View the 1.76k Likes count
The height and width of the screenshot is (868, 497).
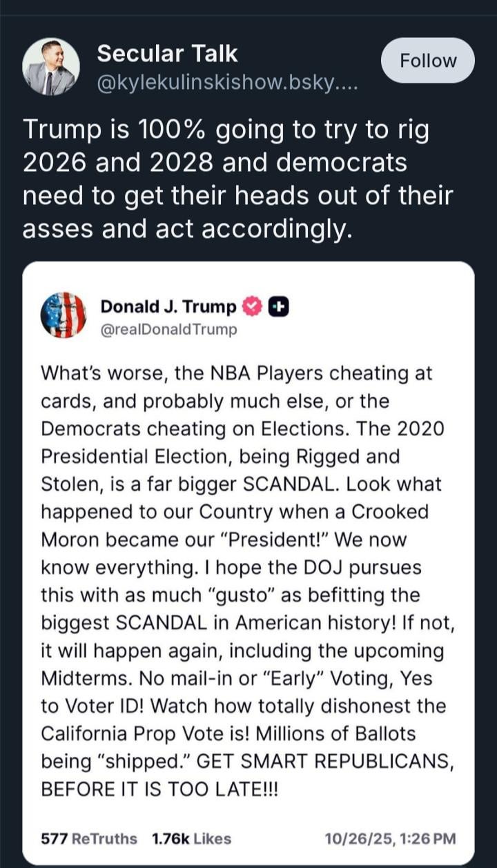click(x=191, y=838)
